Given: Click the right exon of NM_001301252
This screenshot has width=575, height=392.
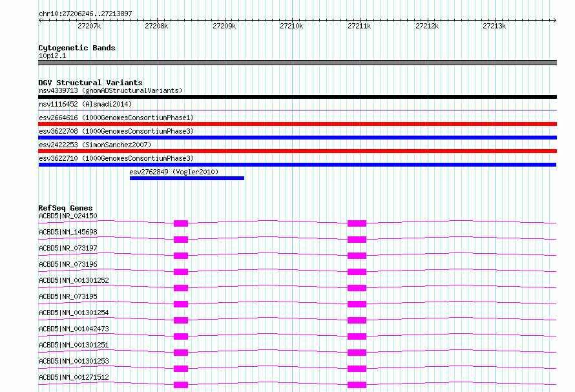Looking at the screenshot, I should click(357, 288).
